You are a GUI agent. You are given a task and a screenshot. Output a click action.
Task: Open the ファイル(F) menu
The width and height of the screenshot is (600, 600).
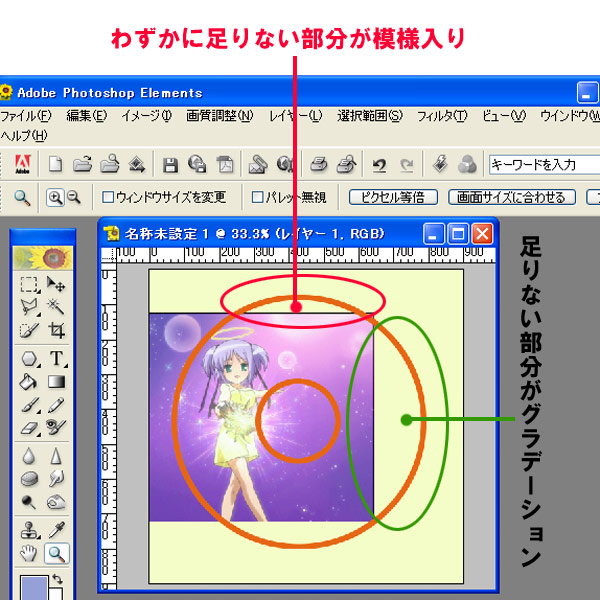[x=26, y=116]
